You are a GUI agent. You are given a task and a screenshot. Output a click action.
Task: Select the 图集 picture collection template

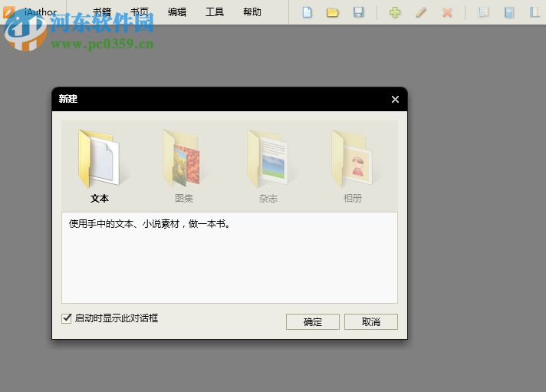[x=184, y=166]
